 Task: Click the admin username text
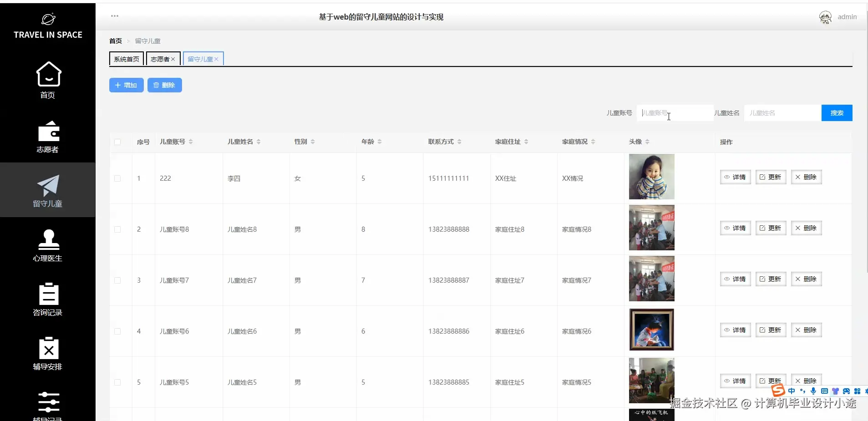(847, 17)
